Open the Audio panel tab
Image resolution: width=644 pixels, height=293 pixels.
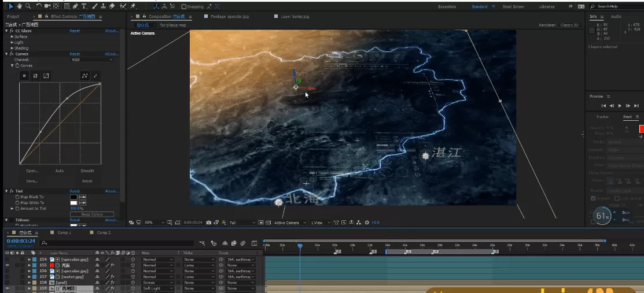pyautogui.click(x=616, y=17)
